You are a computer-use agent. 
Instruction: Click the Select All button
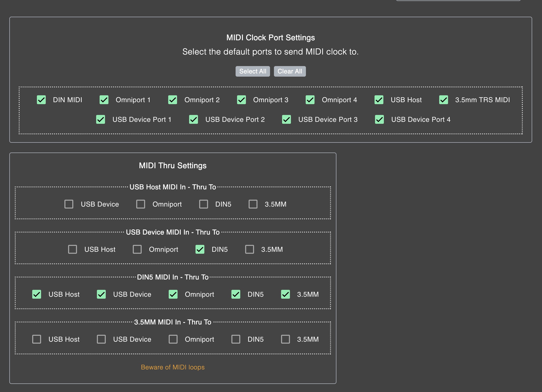[253, 71]
